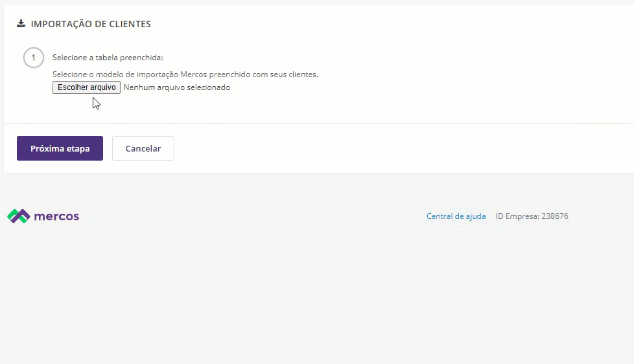Open the "Central de ajuda" link

(456, 216)
